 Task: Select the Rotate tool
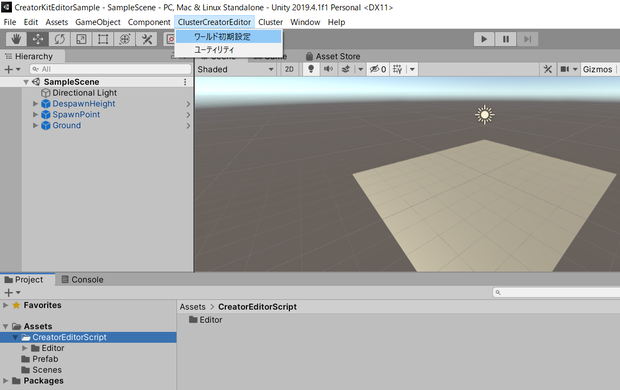[60, 39]
